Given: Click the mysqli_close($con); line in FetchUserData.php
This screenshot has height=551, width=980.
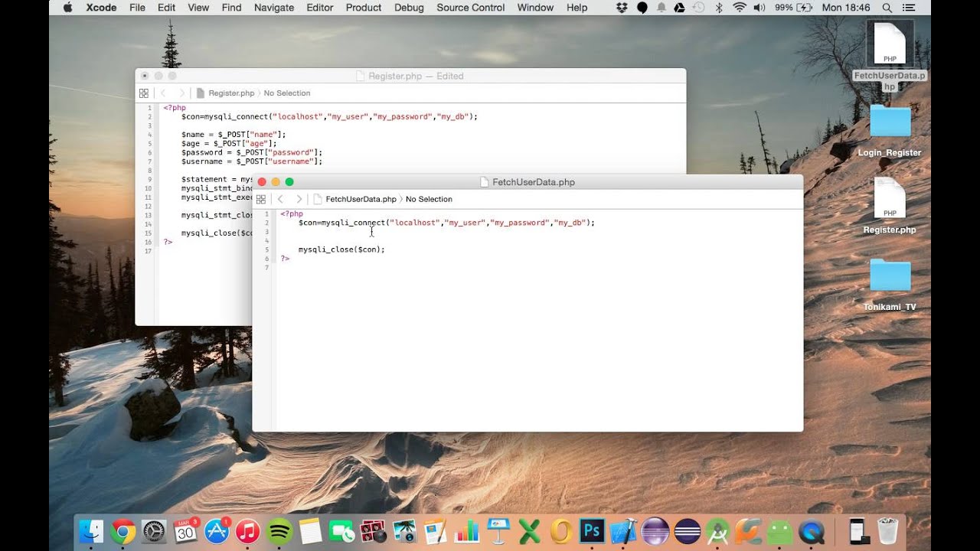Looking at the screenshot, I should (341, 249).
